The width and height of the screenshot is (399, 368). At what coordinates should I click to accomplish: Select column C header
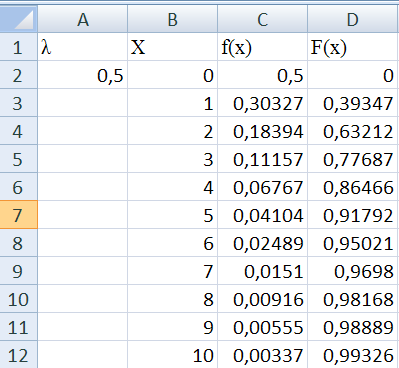(x=262, y=19)
